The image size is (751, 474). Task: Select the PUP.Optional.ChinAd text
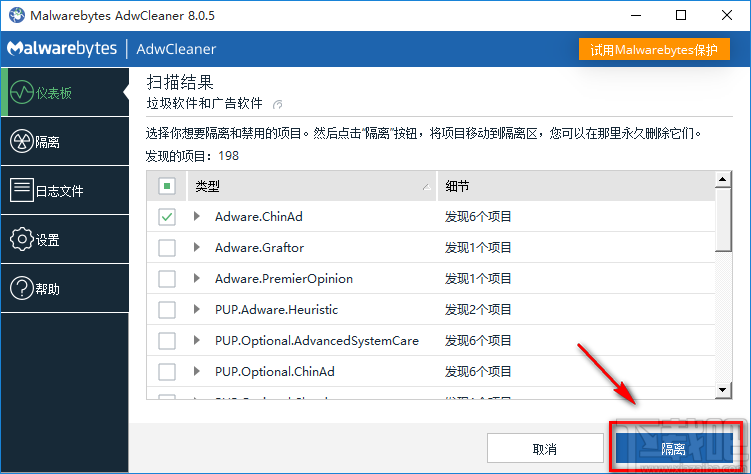[x=275, y=372]
